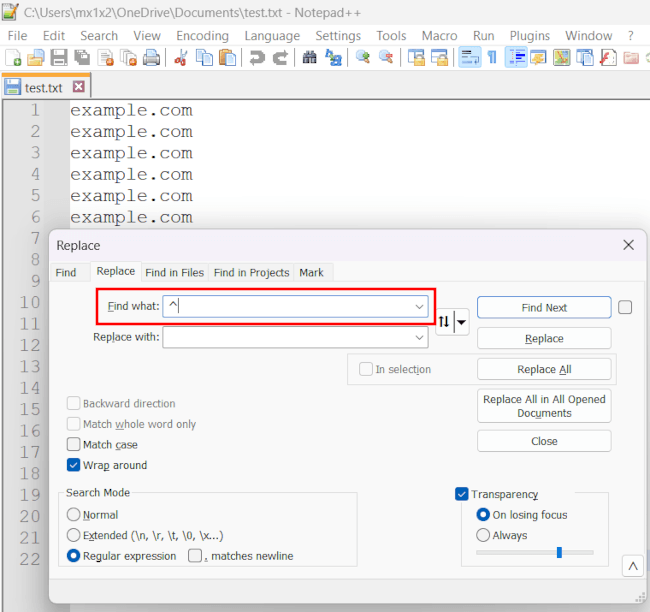Viewport: 650px width, 612px height.
Task: Open the Macro menu
Action: pos(439,36)
